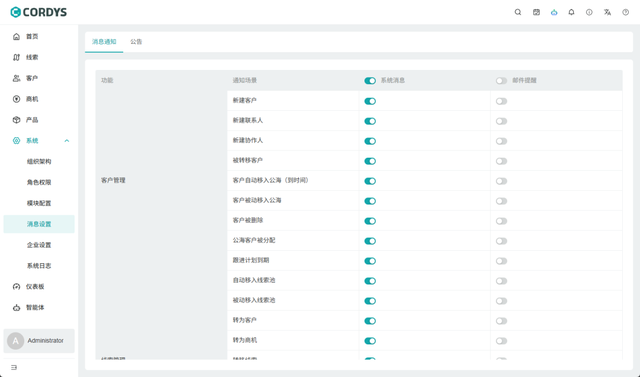Click the Administrator user name

pyautogui.click(x=45, y=341)
